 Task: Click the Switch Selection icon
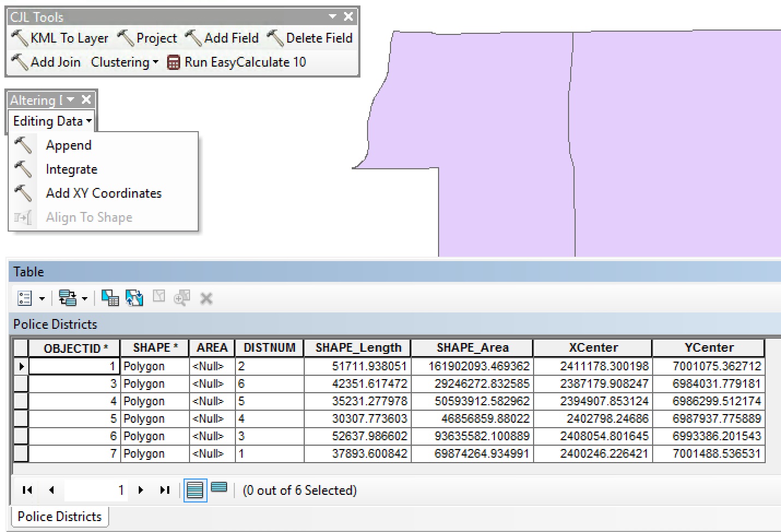[134, 298]
